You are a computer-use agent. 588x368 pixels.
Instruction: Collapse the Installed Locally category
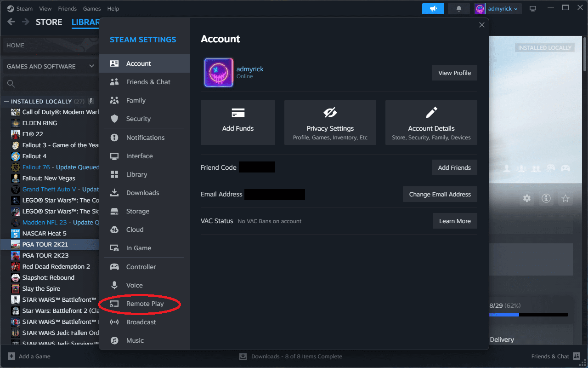(7, 101)
